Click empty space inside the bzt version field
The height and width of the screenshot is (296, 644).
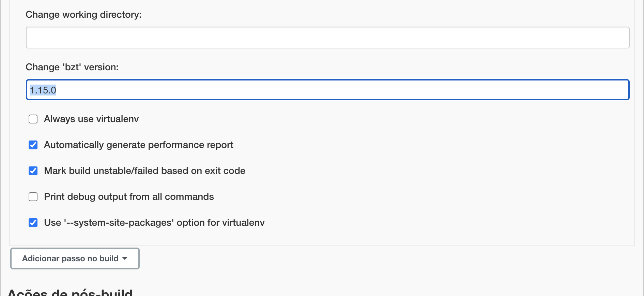[x=341, y=90]
